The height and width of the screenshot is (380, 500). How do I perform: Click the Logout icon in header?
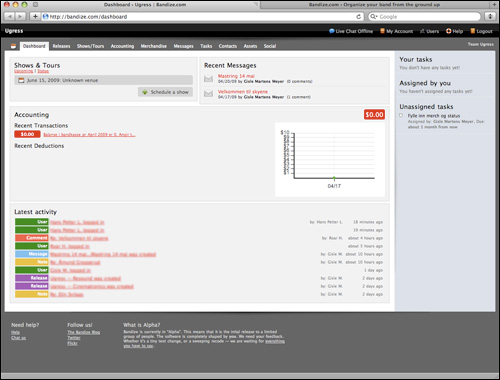coord(472,31)
